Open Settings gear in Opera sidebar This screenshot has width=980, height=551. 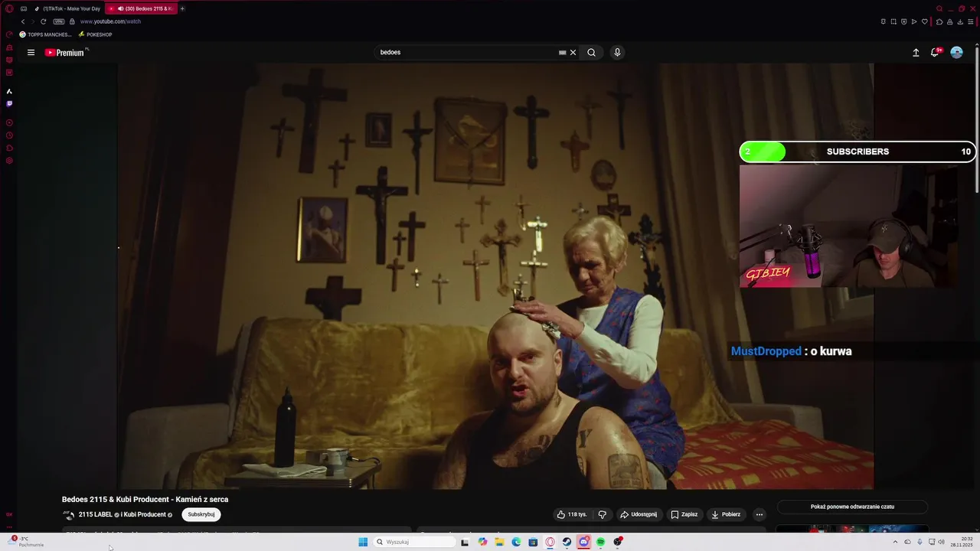[x=9, y=161]
